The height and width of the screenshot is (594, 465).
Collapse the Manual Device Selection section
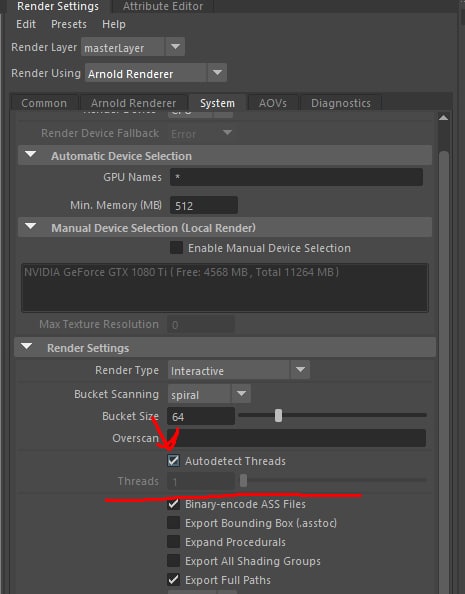(x=31, y=227)
